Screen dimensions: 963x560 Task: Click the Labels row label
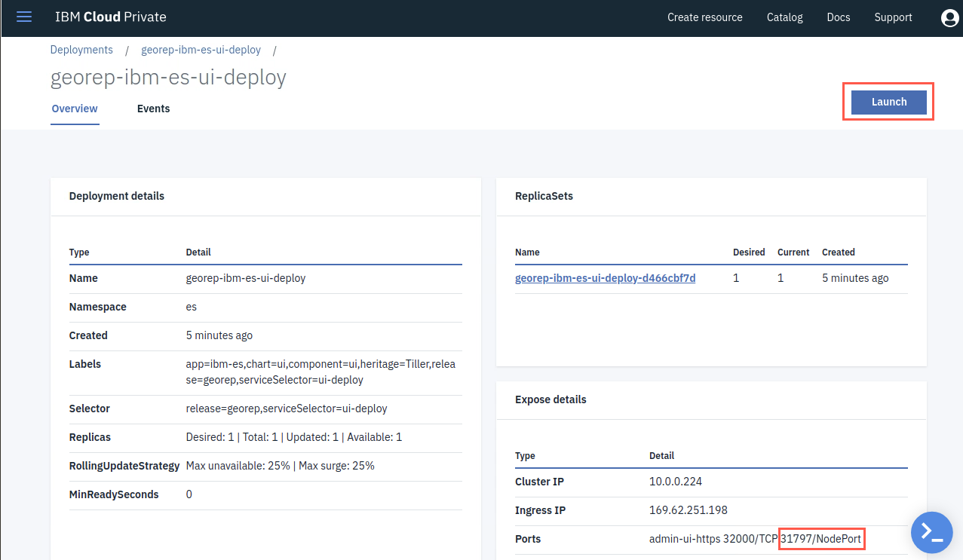[x=85, y=364]
